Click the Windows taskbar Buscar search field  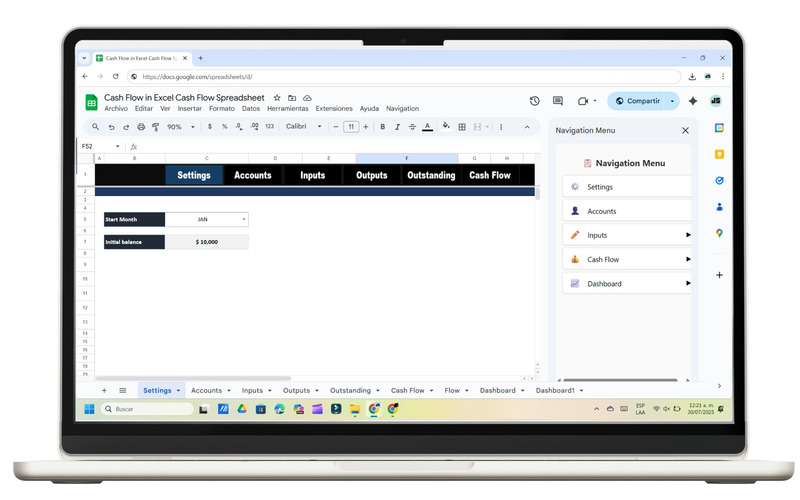(147, 409)
